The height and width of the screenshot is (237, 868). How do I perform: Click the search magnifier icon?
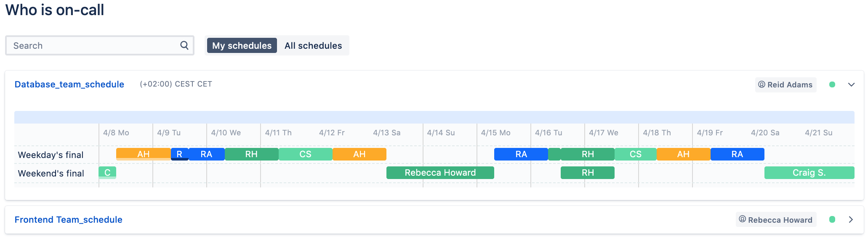184,45
